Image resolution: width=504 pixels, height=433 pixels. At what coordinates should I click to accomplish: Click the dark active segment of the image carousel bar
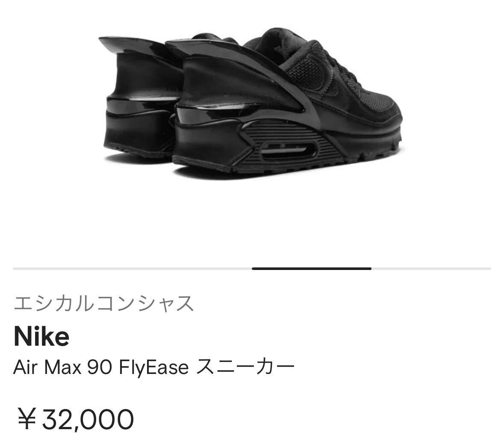(312, 269)
